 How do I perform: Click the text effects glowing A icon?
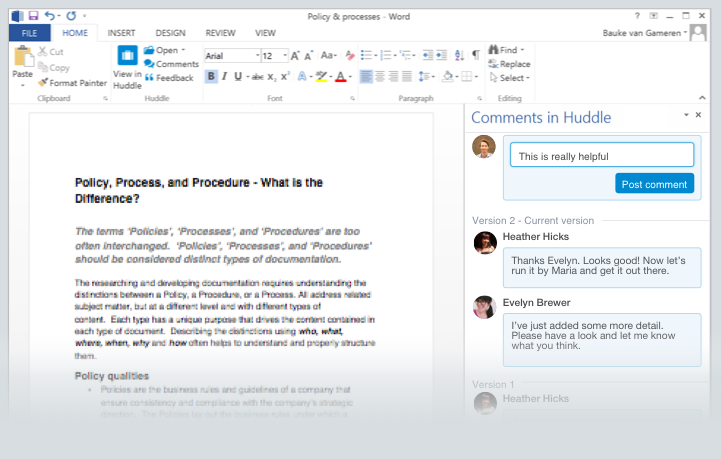[x=302, y=76]
